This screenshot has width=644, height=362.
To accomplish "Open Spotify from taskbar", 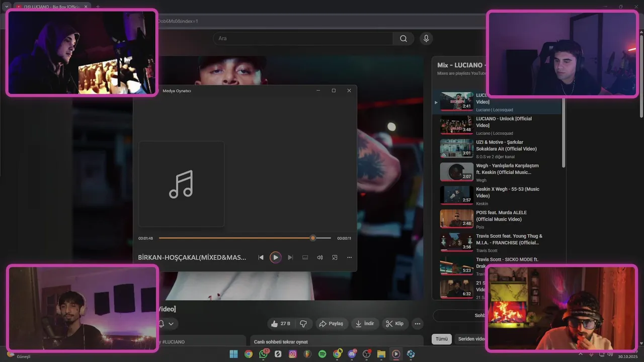I will 323,354.
